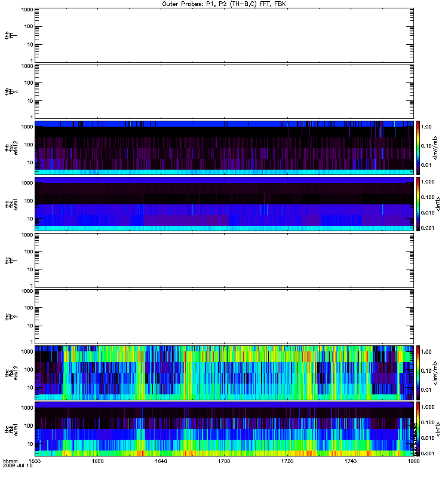Click the color bar of the thc fbk edc12 panel
Viewport: 448px width, 478px height.
[x=418, y=373]
